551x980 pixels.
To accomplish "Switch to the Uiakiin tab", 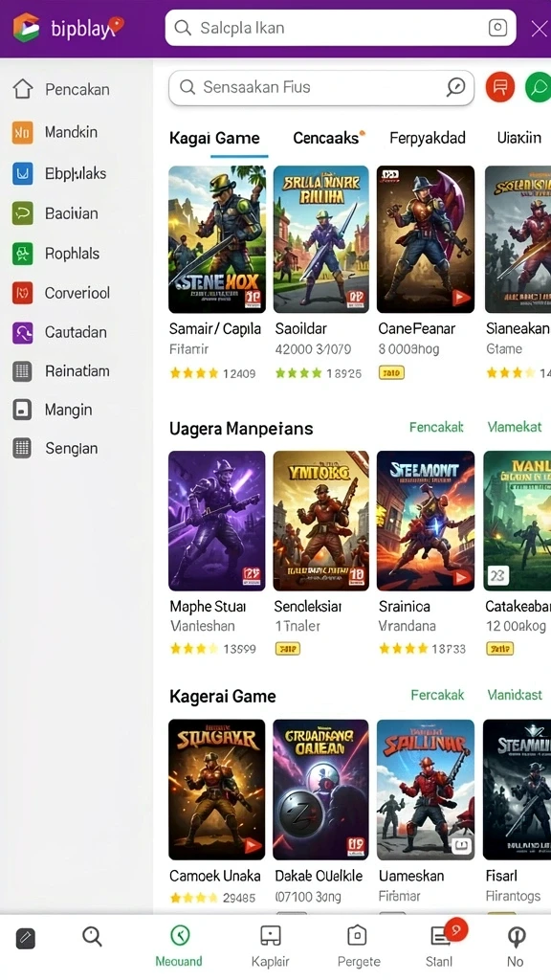I will (x=519, y=138).
